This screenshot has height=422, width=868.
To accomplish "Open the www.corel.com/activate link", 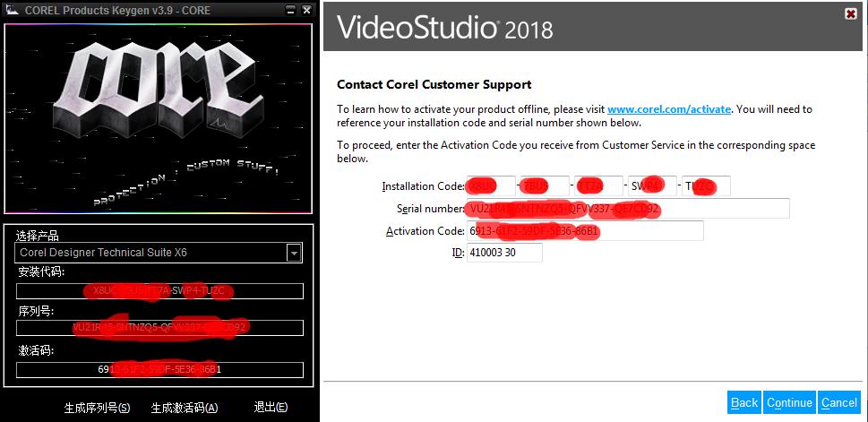I will click(669, 109).
